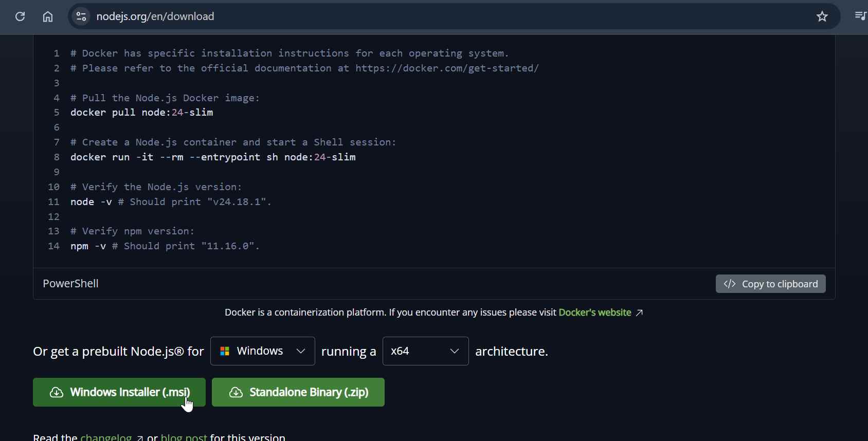Go to the browser home page icon
Viewport: 868px width, 441px height.
pyautogui.click(x=48, y=16)
